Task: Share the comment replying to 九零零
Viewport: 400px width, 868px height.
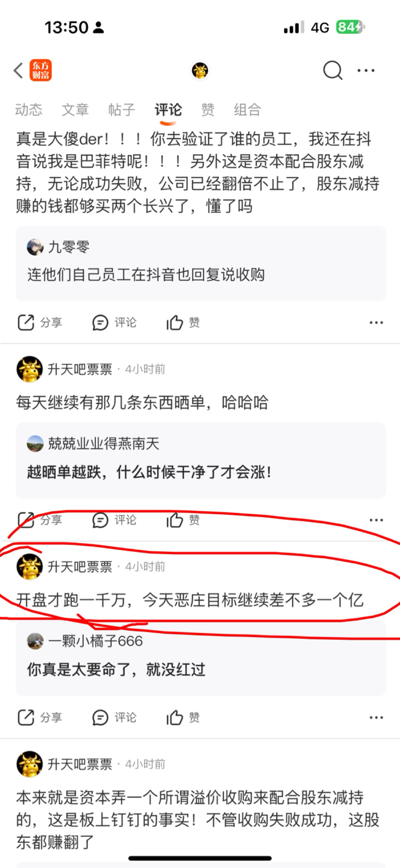Action: tap(40, 323)
